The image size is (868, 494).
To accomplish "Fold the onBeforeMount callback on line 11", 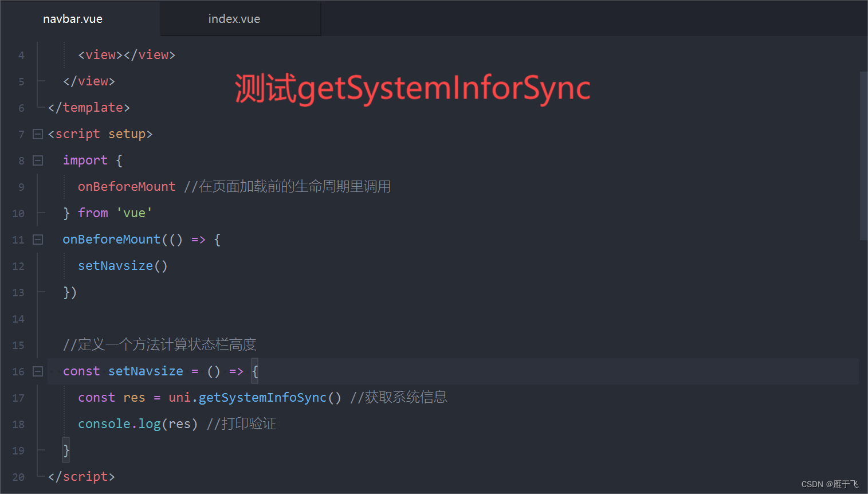I will coord(38,240).
